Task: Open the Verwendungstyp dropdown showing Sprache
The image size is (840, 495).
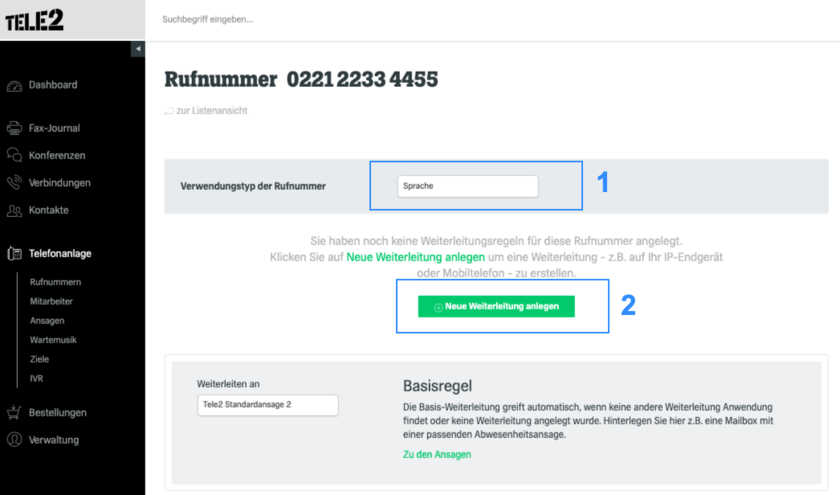Action: pos(468,186)
